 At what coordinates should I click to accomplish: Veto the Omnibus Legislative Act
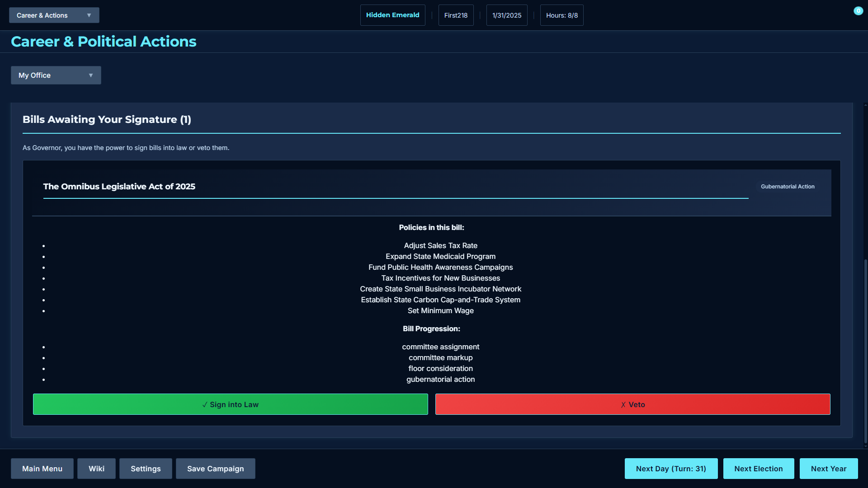pos(632,404)
